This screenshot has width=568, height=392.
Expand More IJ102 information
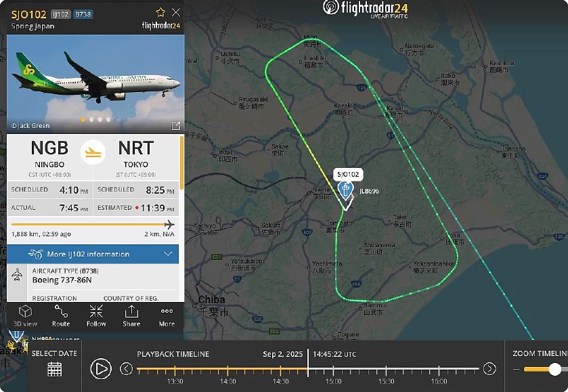click(x=93, y=254)
